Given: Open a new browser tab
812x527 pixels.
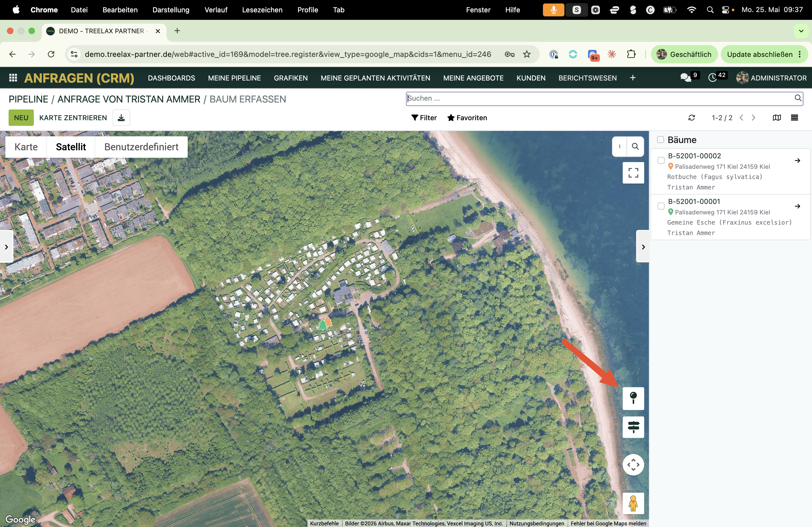Looking at the screenshot, I should click(x=177, y=31).
